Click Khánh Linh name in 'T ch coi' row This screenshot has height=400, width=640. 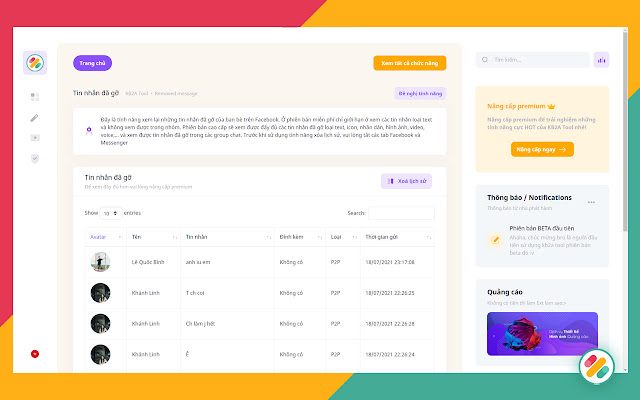point(146,293)
